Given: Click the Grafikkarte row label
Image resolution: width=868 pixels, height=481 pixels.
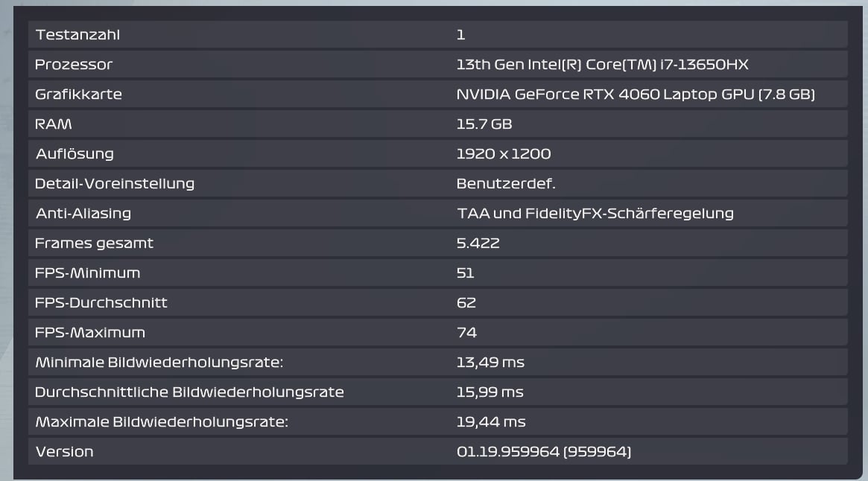Looking at the screenshot, I should tap(78, 95).
